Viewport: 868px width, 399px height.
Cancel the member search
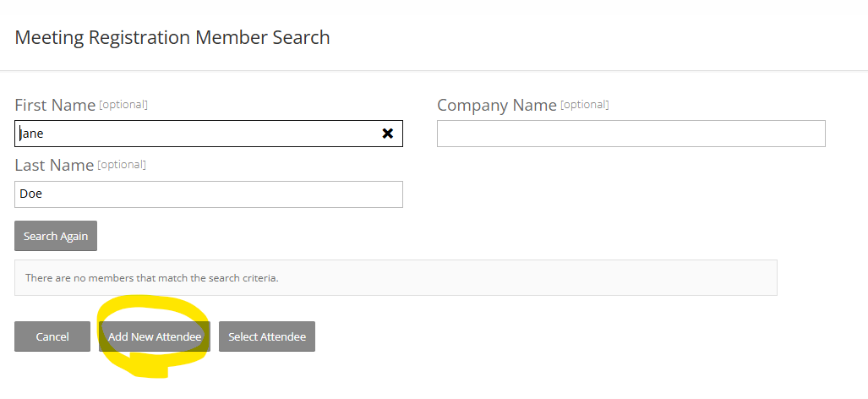(52, 336)
